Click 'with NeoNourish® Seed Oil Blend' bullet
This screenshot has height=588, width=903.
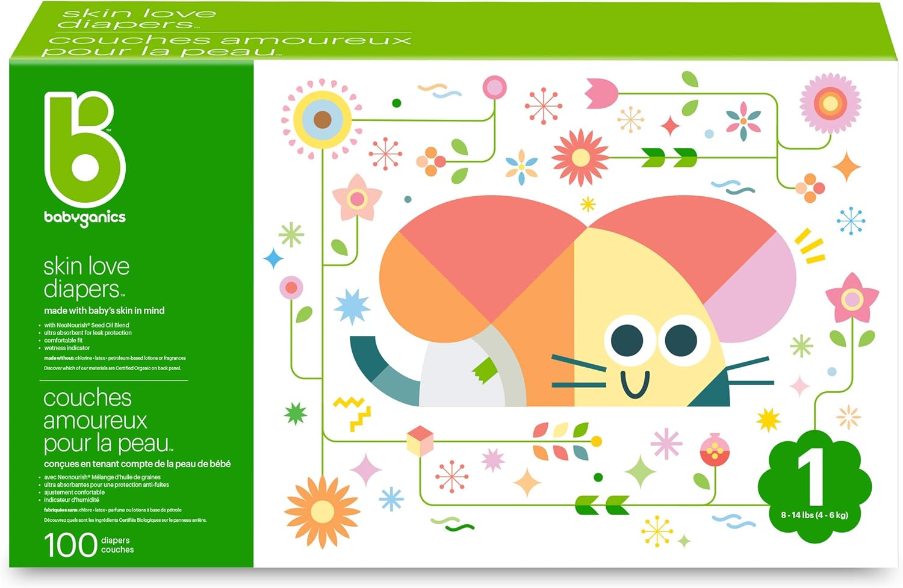point(87,325)
